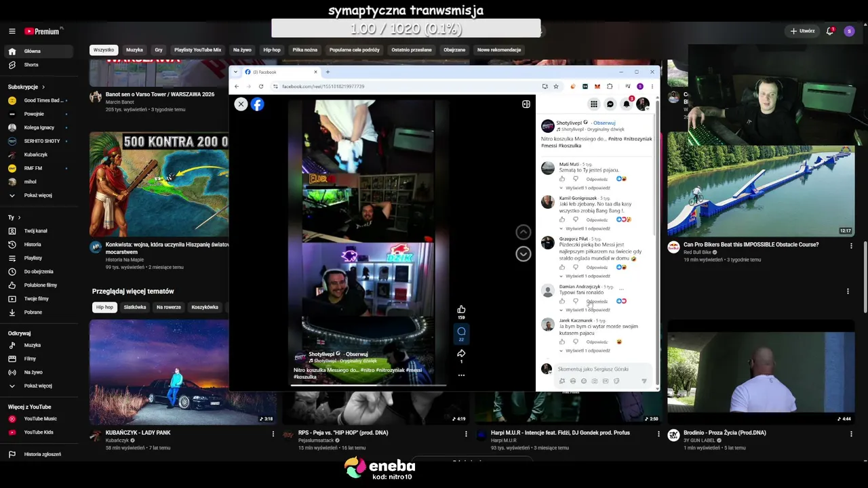The height and width of the screenshot is (488, 868).
Task: Click the YouTube Premium logo
Action: (42, 31)
